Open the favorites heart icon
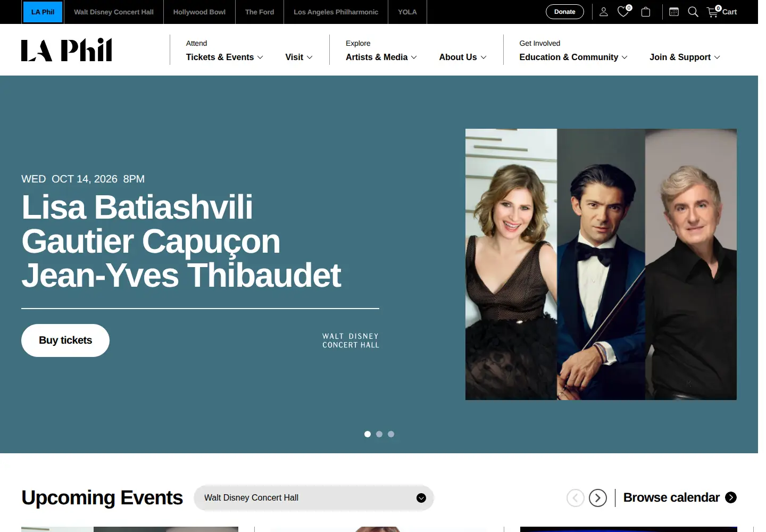Screen dimensions: 766x532 coord(623,12)
